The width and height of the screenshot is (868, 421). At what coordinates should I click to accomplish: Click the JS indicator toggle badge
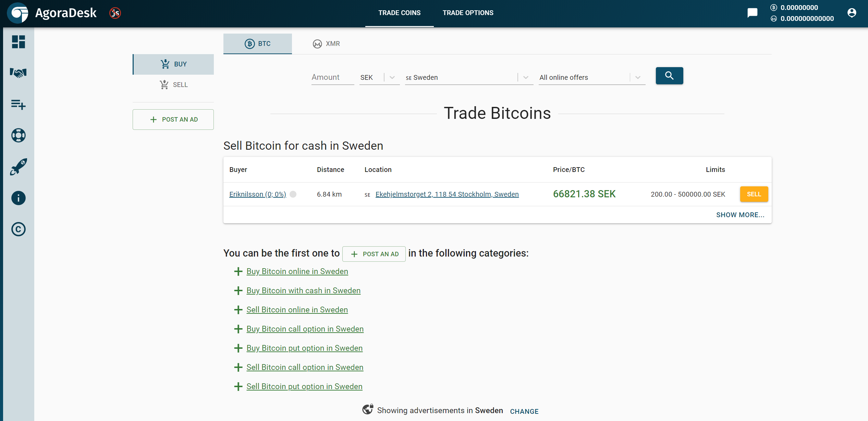pyautogui.click(x=114, y=12)
